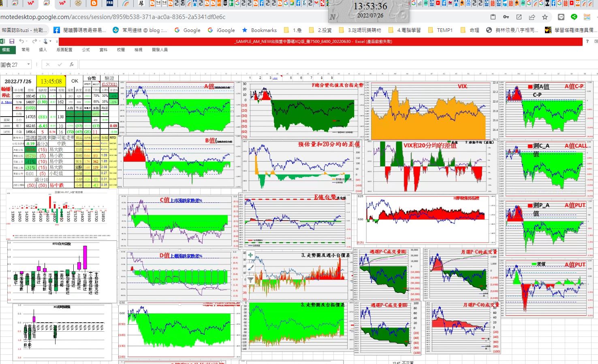Click the 13:53:36 clock widget

click(x=369, y=11)
